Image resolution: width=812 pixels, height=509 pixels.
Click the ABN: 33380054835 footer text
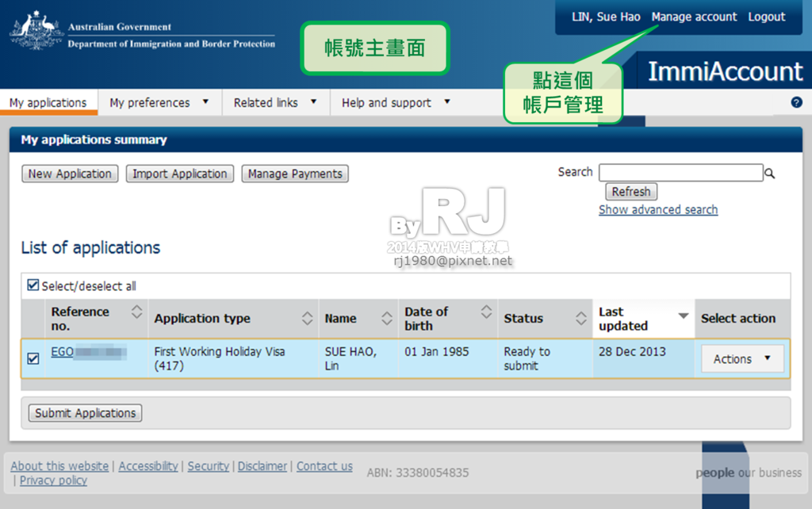[417, 473]
